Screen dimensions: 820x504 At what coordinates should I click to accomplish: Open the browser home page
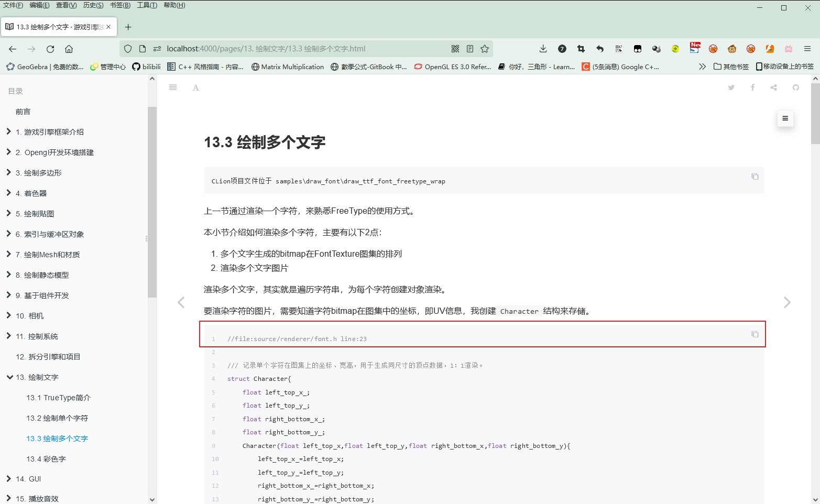(x=69, y=49)
